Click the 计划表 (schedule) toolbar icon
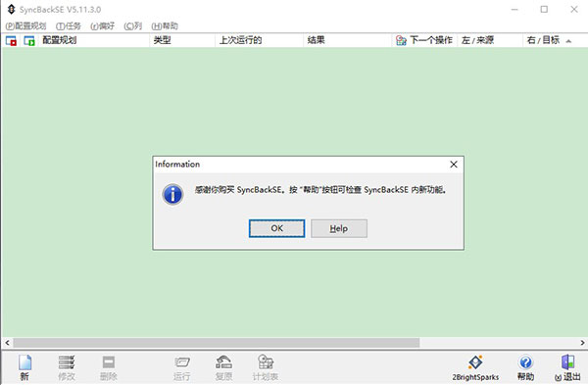 [266, 367]
